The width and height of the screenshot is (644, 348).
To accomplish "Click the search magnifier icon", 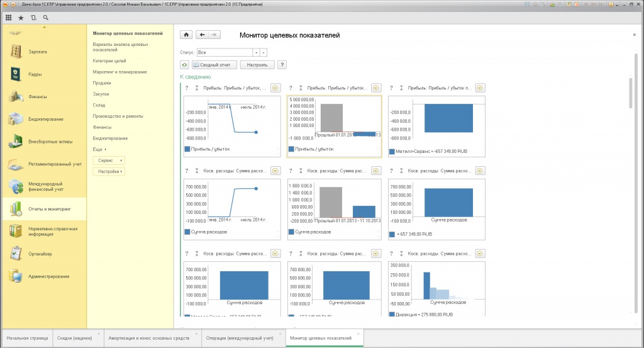I will (45, 18).
